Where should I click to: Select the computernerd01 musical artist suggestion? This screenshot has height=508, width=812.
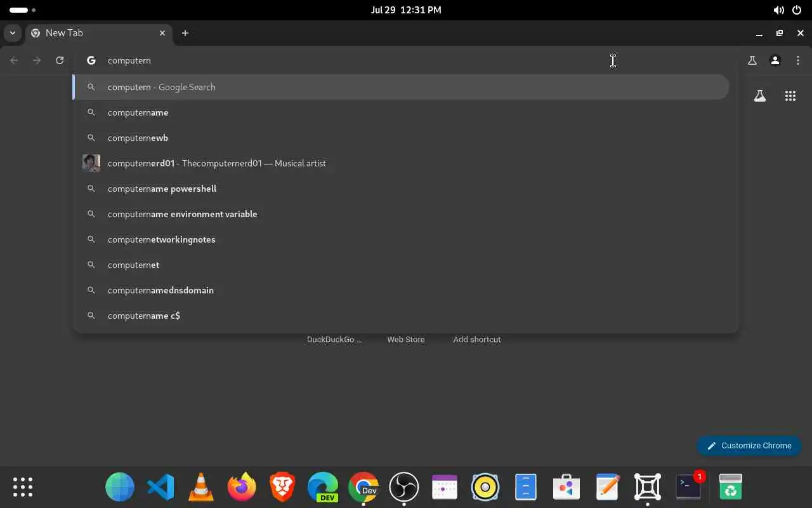[401, 163]
